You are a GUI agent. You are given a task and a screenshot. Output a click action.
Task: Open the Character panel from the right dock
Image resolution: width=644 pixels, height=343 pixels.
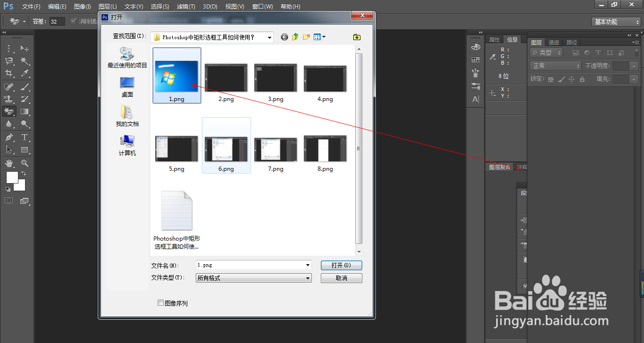pyautogui.click(x=475, y=99)
